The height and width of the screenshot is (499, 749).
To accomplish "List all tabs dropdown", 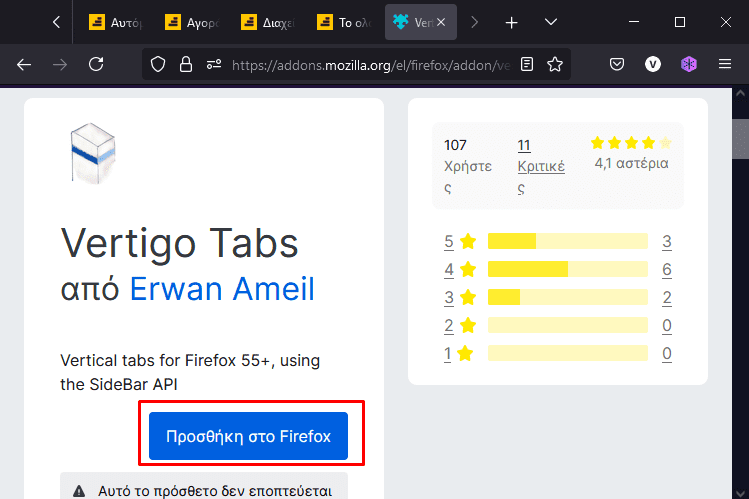I will pos(551,22).
